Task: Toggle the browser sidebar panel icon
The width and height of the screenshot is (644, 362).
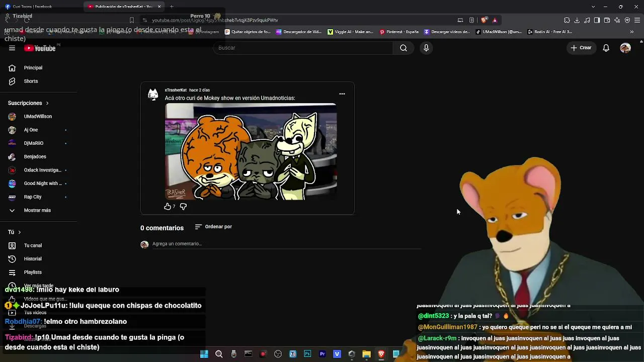Action: pos(597,20)
